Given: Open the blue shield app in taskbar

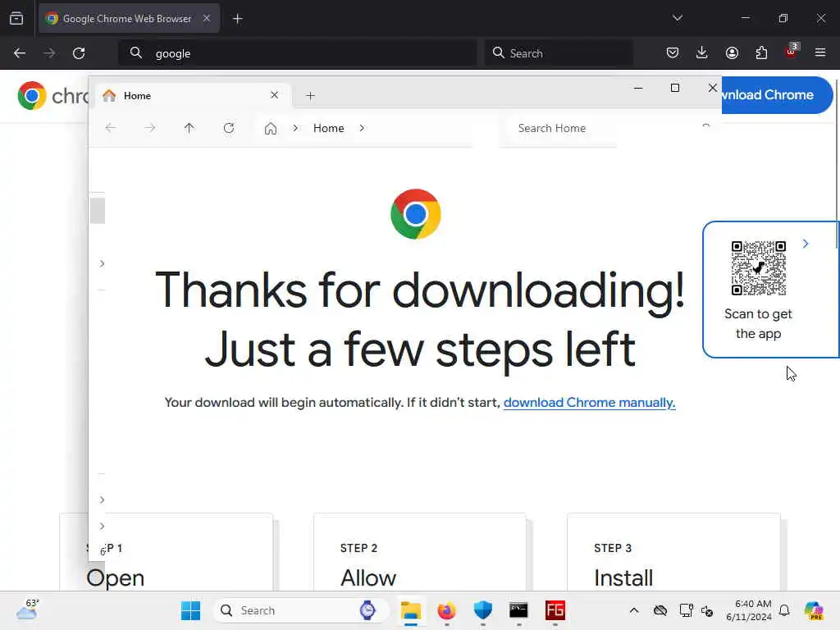Looking at the screenshot, I should (x=482, y=610).
